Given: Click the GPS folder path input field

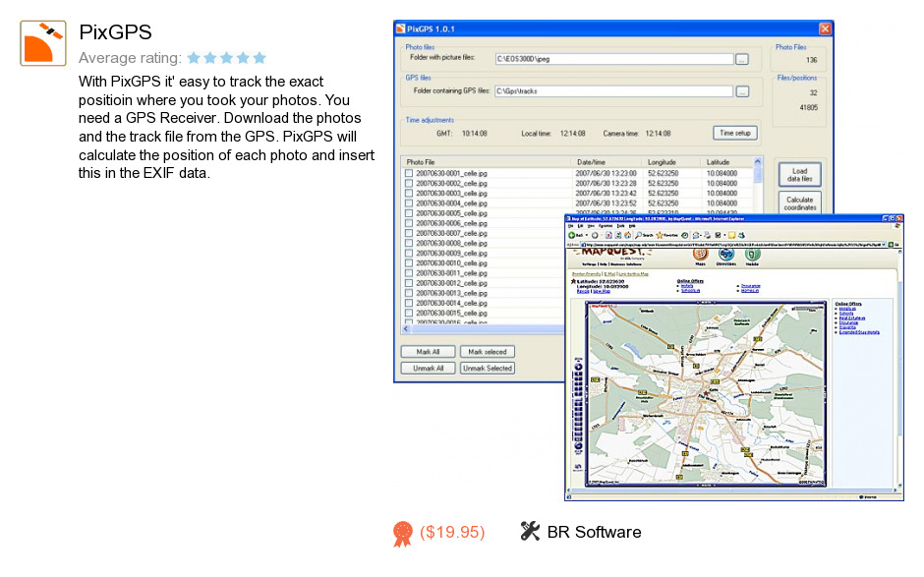Looking at the screenshot, I should coord(613,91).
